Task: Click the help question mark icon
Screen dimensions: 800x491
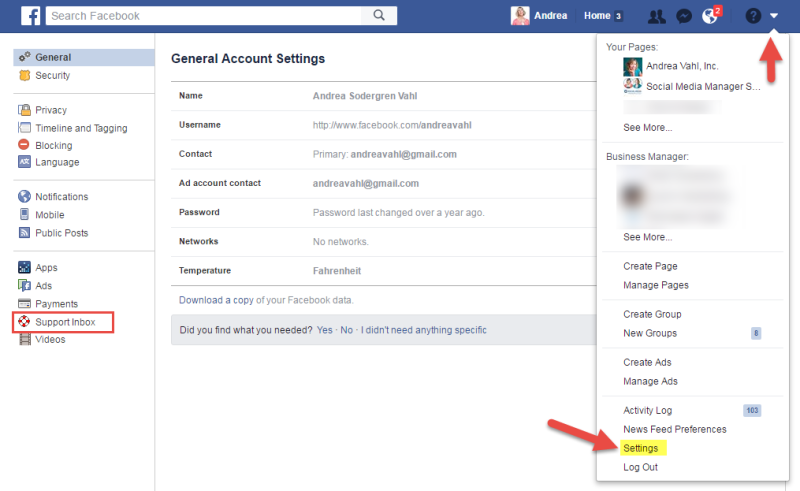Action: (x=753, y=16)
